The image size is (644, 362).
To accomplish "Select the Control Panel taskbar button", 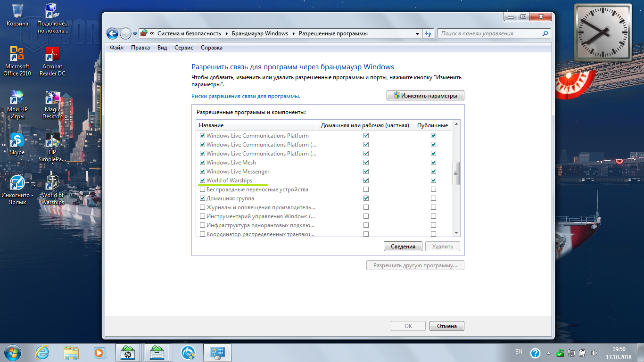I will 217,352.
